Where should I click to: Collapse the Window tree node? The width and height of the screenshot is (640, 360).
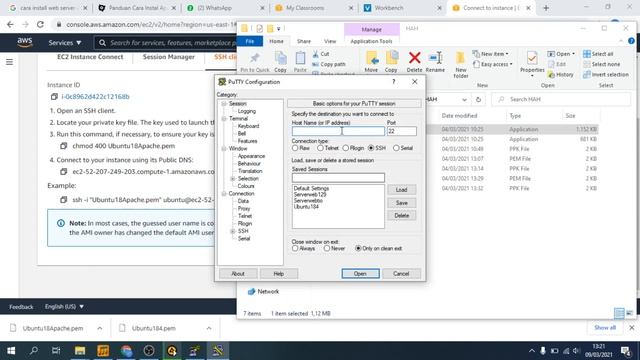coord(224,149)
